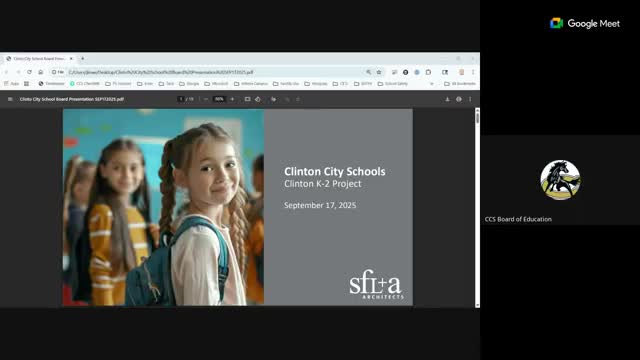This screenshot has height=360, width=640.
Task: Open the PDF viewer more actions menu
Action: click(470, 99)
